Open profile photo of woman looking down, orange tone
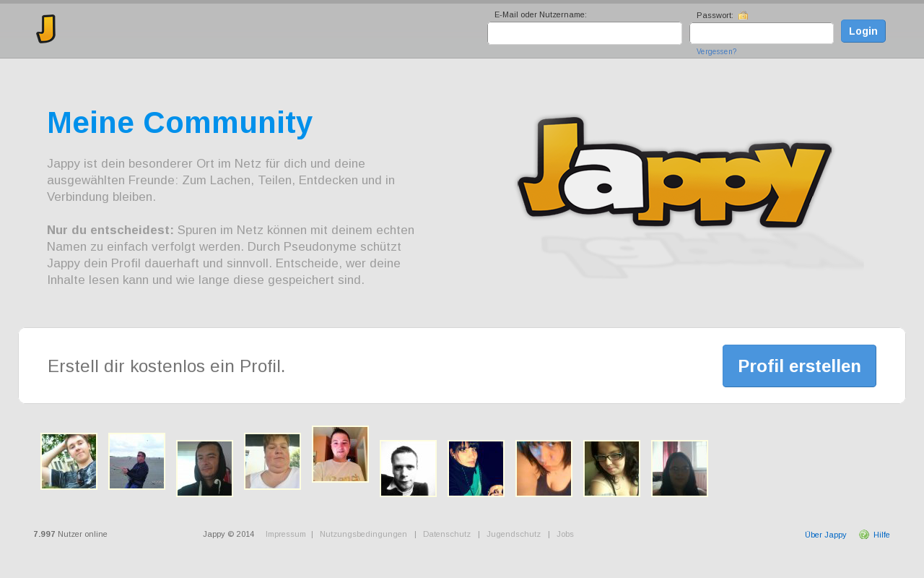Screen dimensions: 924x578 [544, 469]
